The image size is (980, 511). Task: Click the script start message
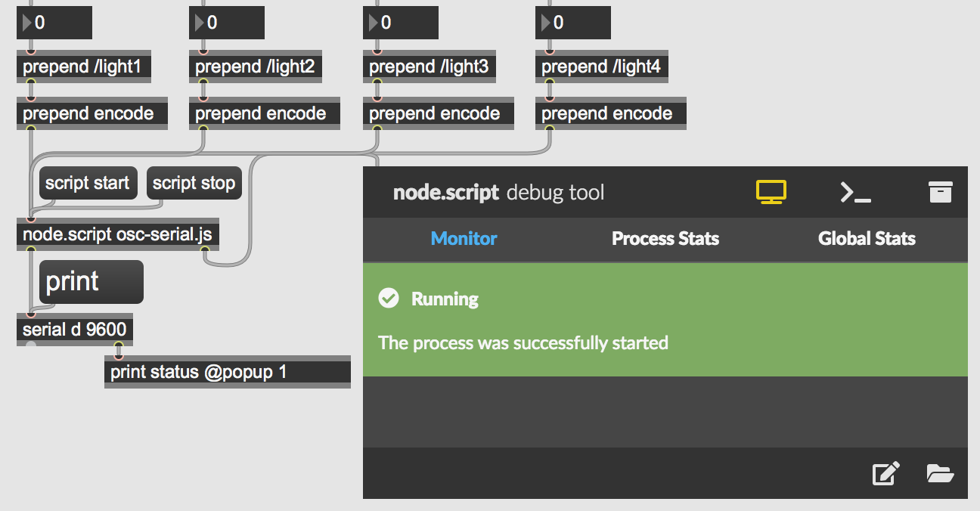88,183
